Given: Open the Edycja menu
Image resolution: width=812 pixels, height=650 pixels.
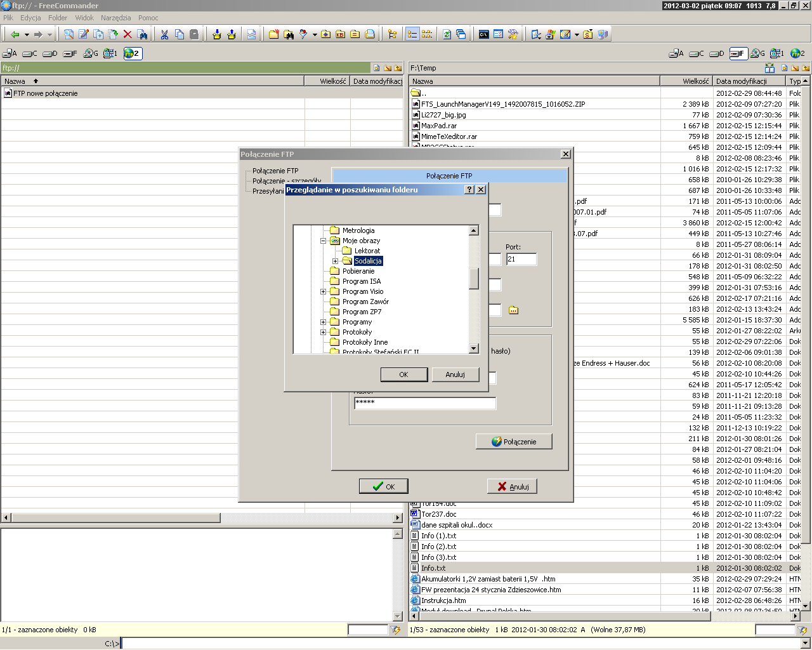Looking at the screenshot, I should [x=30, y=18].
